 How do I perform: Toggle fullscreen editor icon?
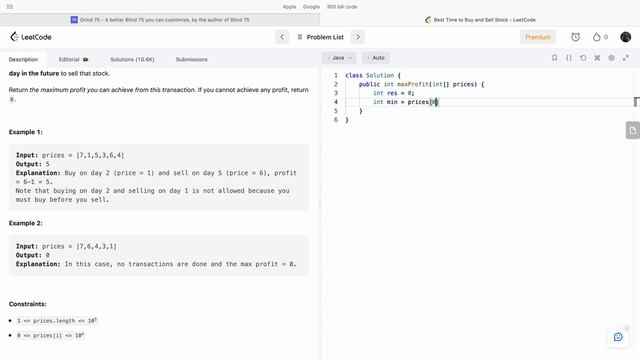626,58
